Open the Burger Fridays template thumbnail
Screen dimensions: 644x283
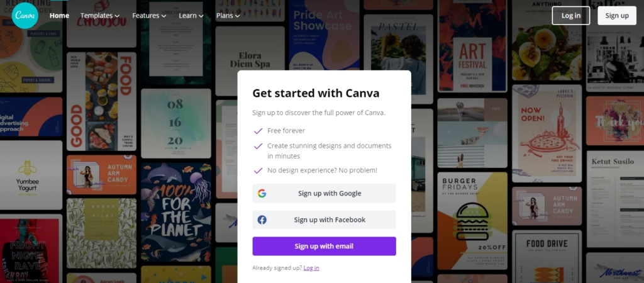coord(472,221)
